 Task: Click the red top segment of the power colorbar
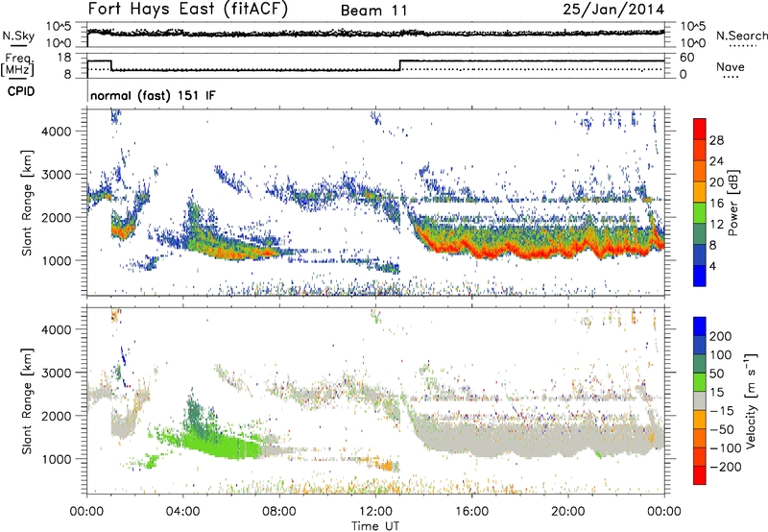point(700,130)
